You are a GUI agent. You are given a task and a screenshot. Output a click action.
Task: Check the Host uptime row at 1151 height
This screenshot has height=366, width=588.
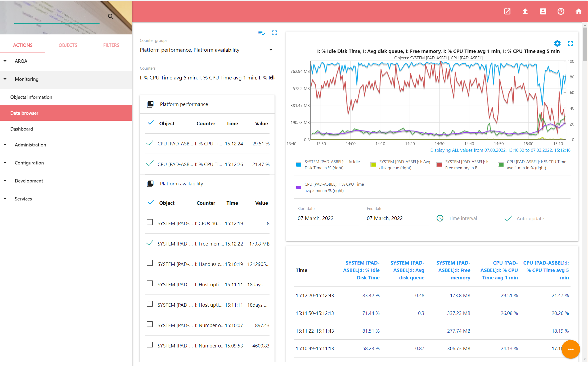(x=150, y=304)
